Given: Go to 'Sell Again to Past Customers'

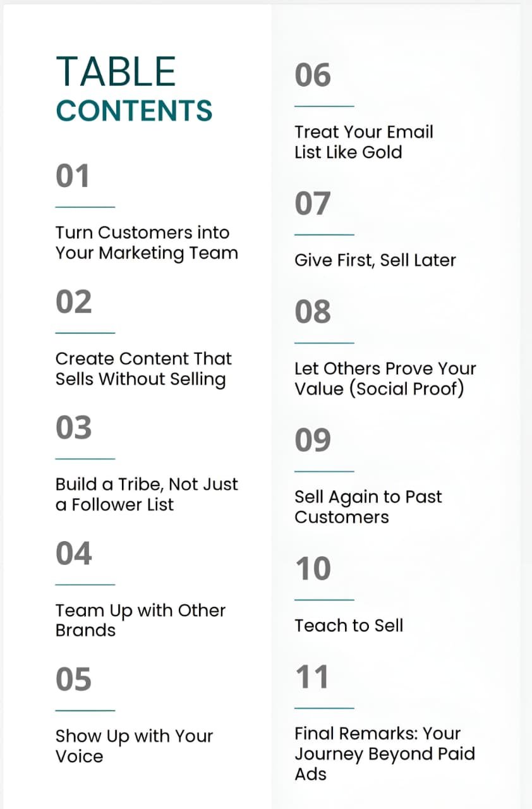Looking at the screenshot, I should coord(368,506).
